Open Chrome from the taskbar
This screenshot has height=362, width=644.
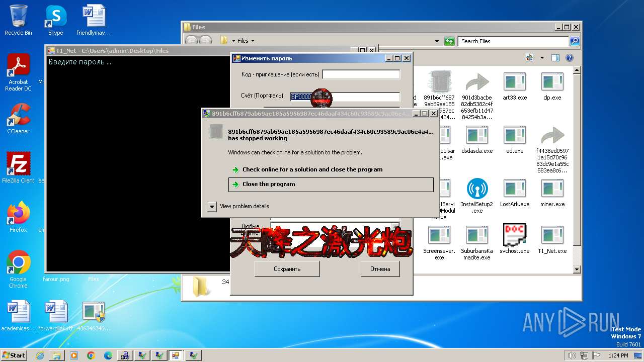[x=91, y=355]
